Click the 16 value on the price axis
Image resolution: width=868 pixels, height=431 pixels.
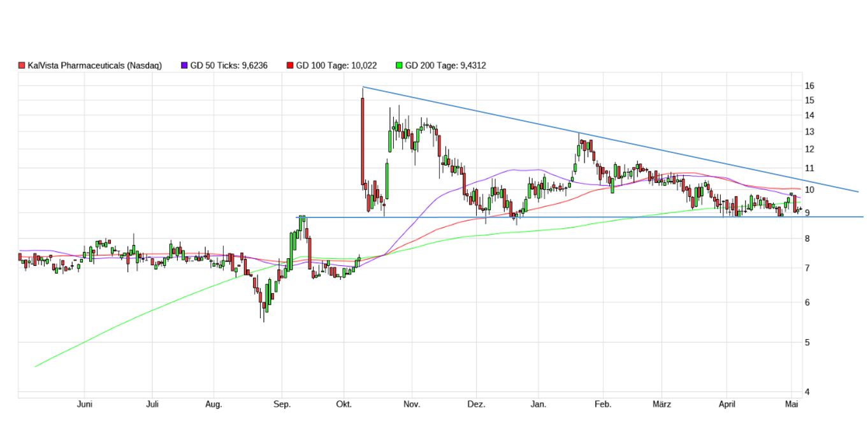[x=809, y=86]
